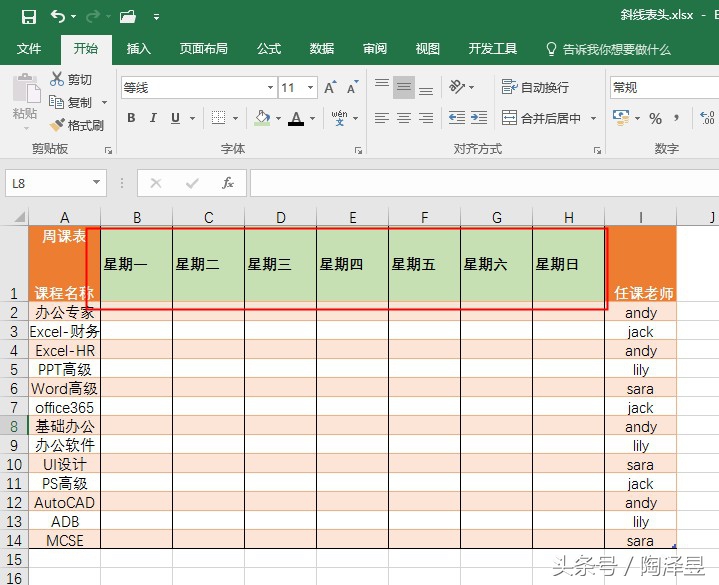Open the font name dropdown showing 等线
The image size is (719, 585).
(271, 88)
